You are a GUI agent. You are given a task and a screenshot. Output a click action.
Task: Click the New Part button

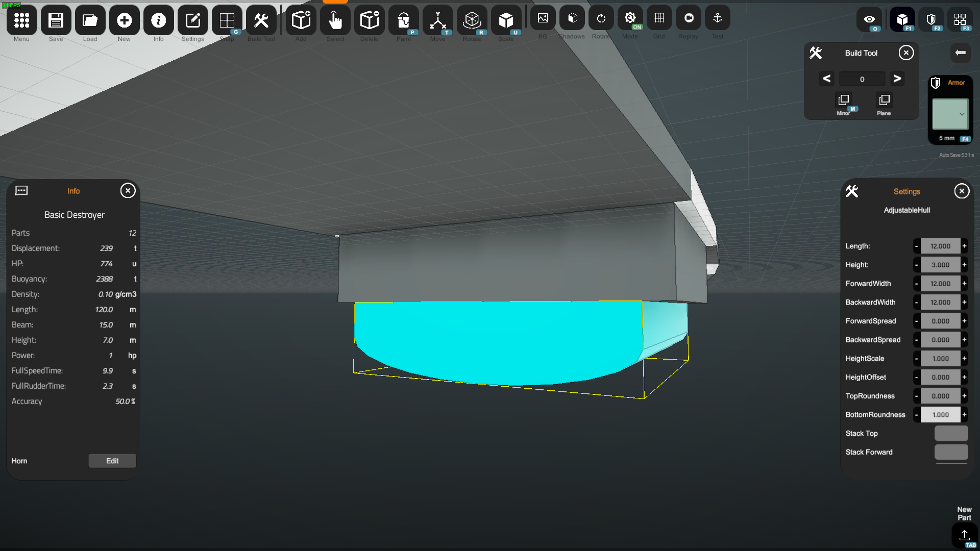point(964,535)
